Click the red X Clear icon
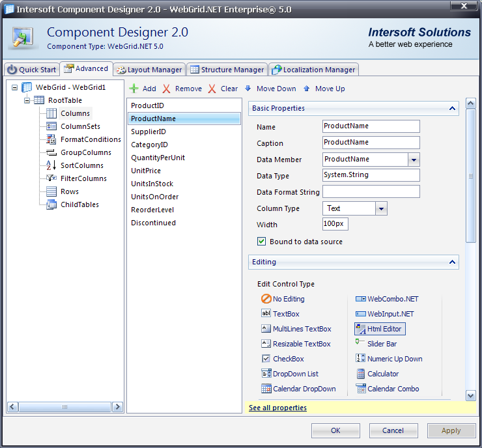482x448 pixels. click(212, 89)
